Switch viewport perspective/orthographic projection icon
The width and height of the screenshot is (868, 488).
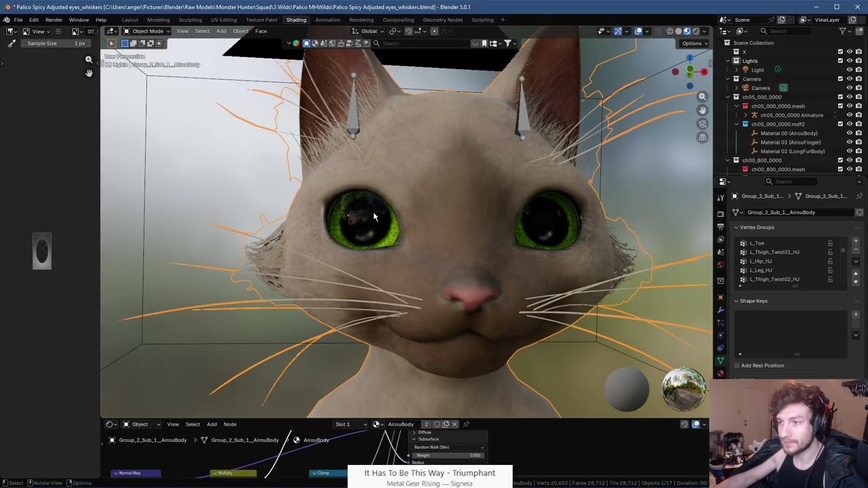click(703, 138)
